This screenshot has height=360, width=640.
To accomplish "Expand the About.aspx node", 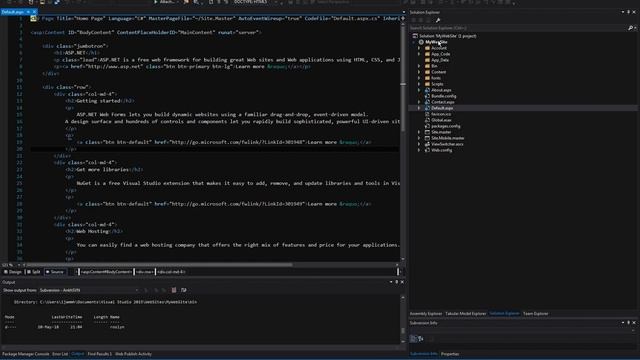I will 419,90.
